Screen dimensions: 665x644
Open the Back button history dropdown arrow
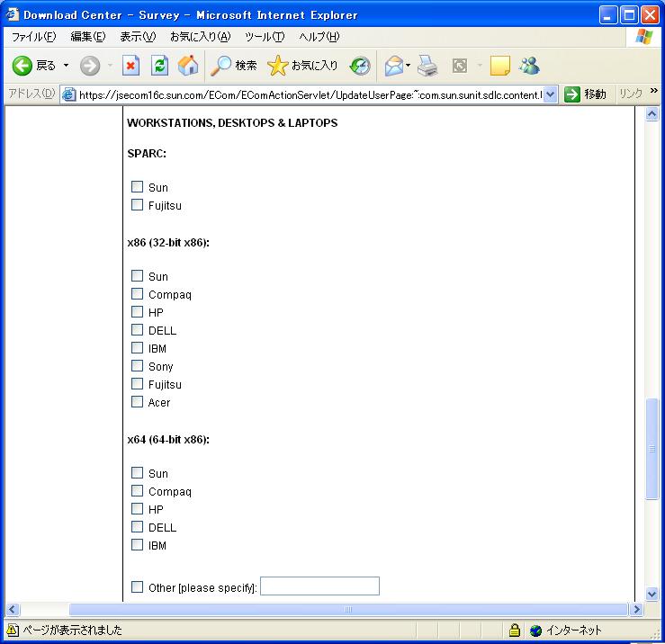67,66
